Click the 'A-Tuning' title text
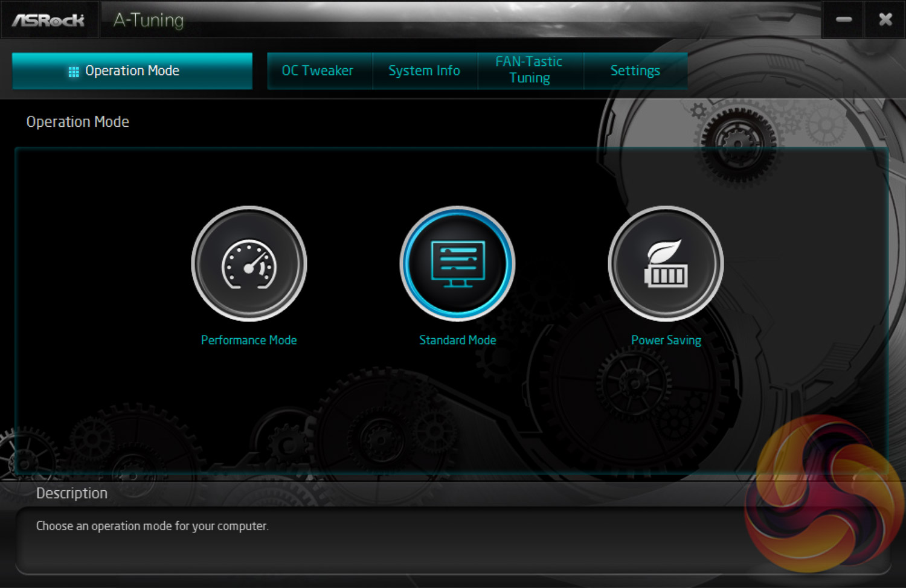The width and height of the screenshot is (906, 588). point(149,20)
